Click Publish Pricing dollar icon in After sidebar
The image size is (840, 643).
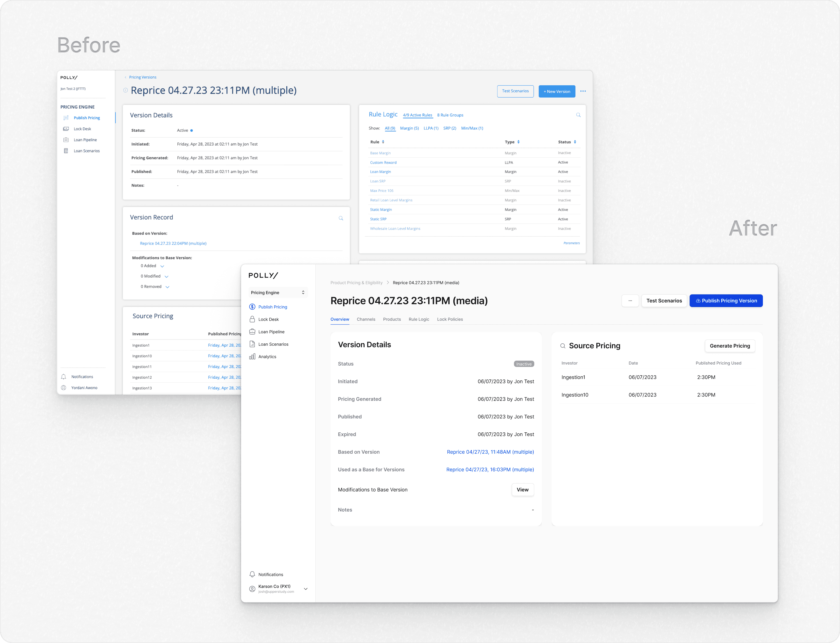point(252,307)
